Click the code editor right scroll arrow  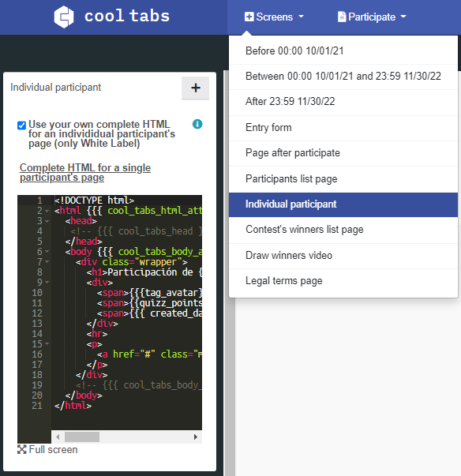click(196, 437)
